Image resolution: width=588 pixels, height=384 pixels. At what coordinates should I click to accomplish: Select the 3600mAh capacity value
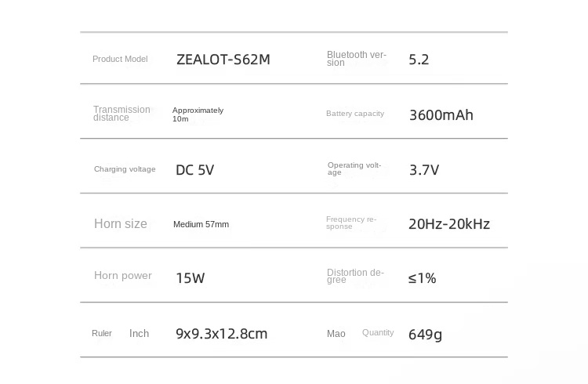click(441, 114)
